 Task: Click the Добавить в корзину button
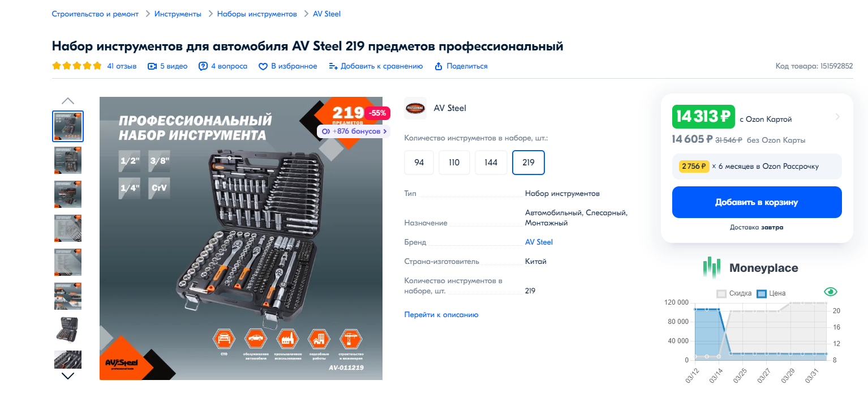[x=757, y=202]
